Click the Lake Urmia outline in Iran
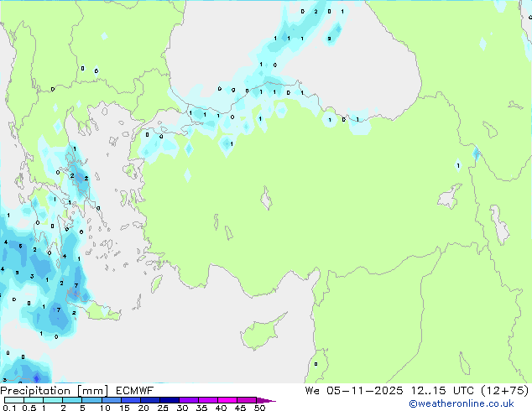Viewport: 532px width, 411px height. coord(499,225)
